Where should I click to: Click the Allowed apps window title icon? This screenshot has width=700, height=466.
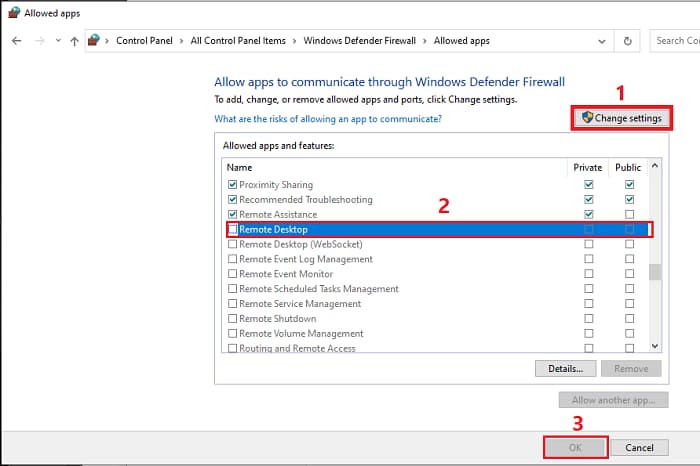pyautogui.click(x=14, y=13)
